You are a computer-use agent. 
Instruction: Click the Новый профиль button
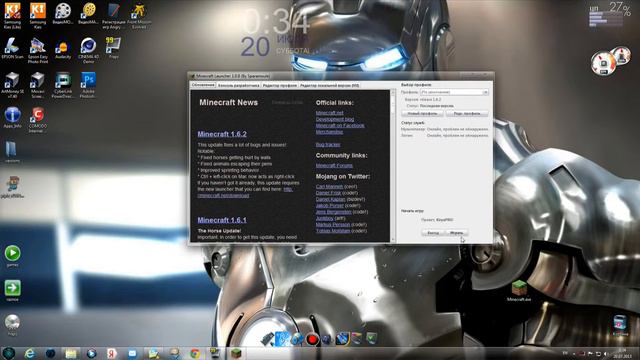(x=422, y=113)
